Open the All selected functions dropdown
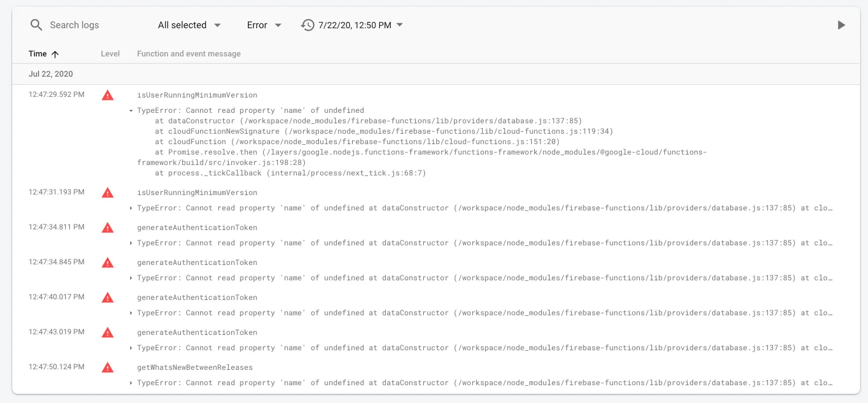The width and height of the screenshot is (868, 403). tap(189, 25)
